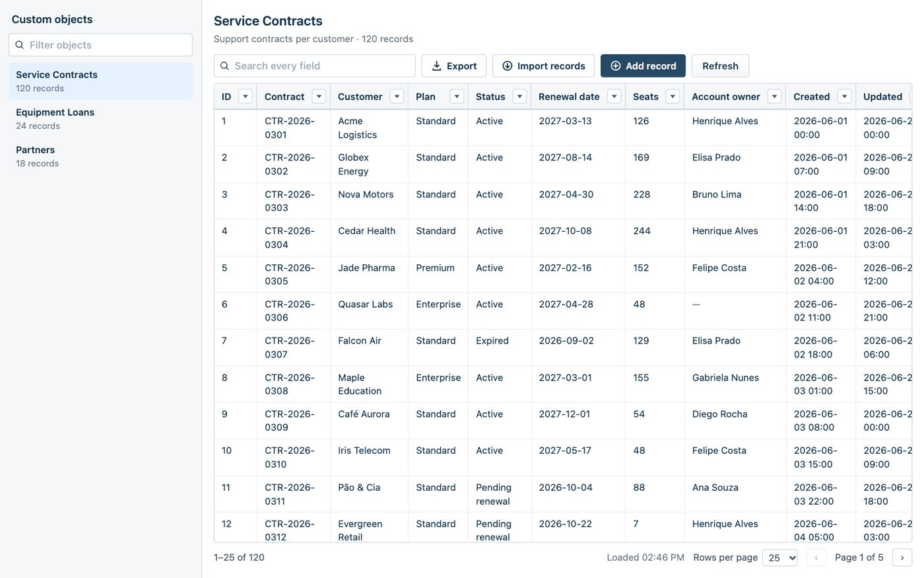Viewport: 924px width, 578px height.
Task: Open the Customer column dropdown arrow
Action: [397, 96]
